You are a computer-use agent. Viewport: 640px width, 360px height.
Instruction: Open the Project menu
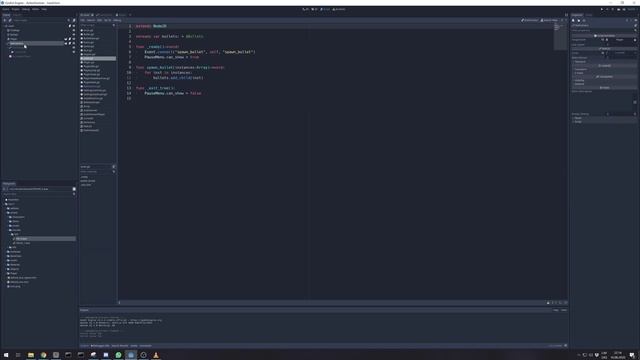pos(16,9)
